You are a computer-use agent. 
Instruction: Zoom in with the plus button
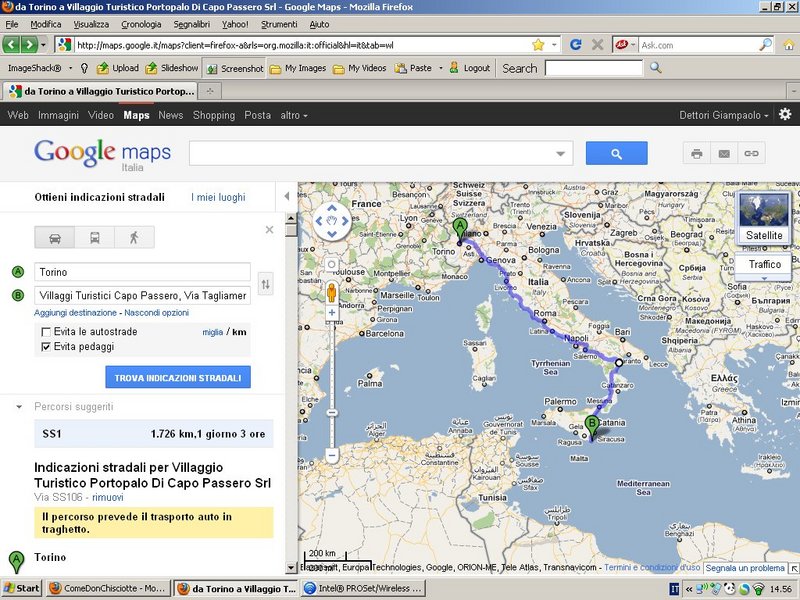tap(332, 313)
